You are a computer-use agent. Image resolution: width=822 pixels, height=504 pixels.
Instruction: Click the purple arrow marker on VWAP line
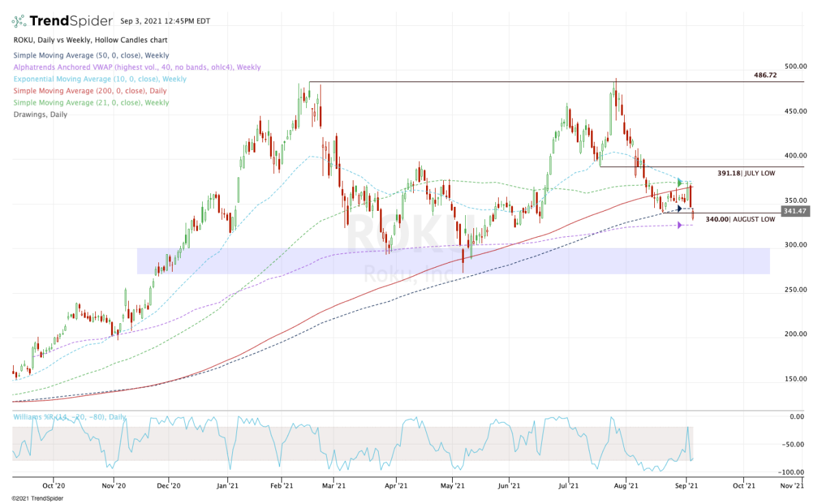click(680, 225)
